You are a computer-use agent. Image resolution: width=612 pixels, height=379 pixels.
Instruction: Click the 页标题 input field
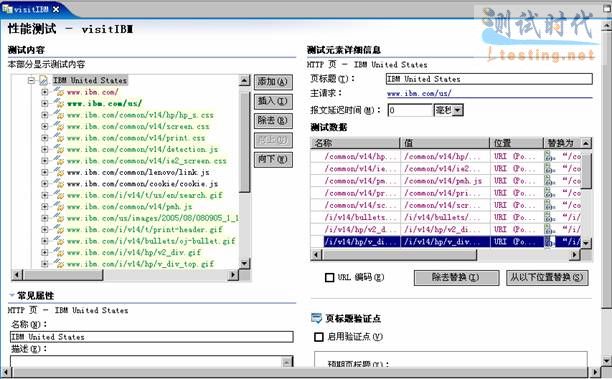[489, 79]
